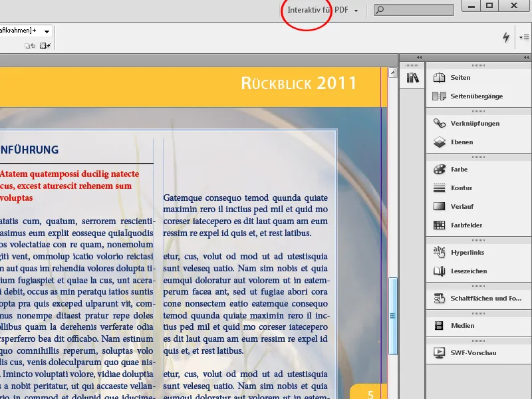Open the SWF-Vorschau panel icon

[440, 353]
